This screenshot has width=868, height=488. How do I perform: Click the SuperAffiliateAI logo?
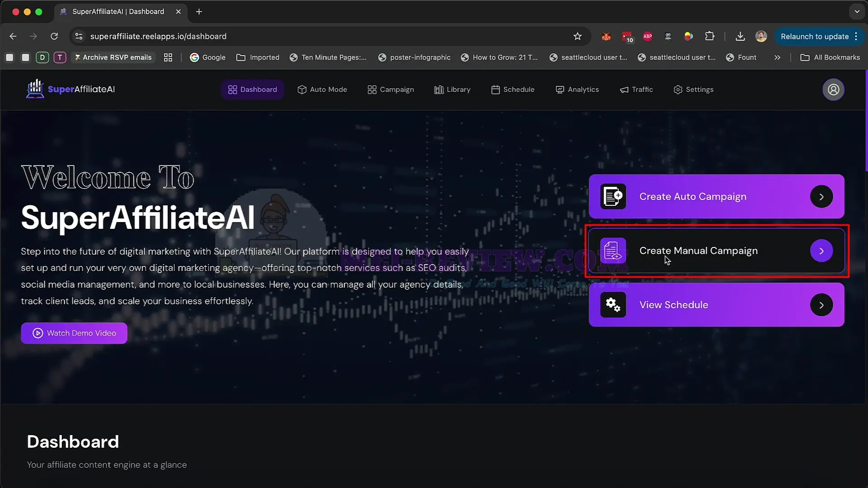coord(71,89)
